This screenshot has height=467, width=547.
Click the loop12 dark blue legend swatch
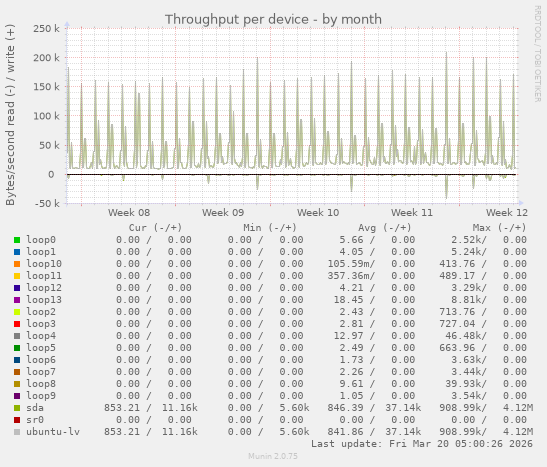pyautogui.click(x=17, y=288)
